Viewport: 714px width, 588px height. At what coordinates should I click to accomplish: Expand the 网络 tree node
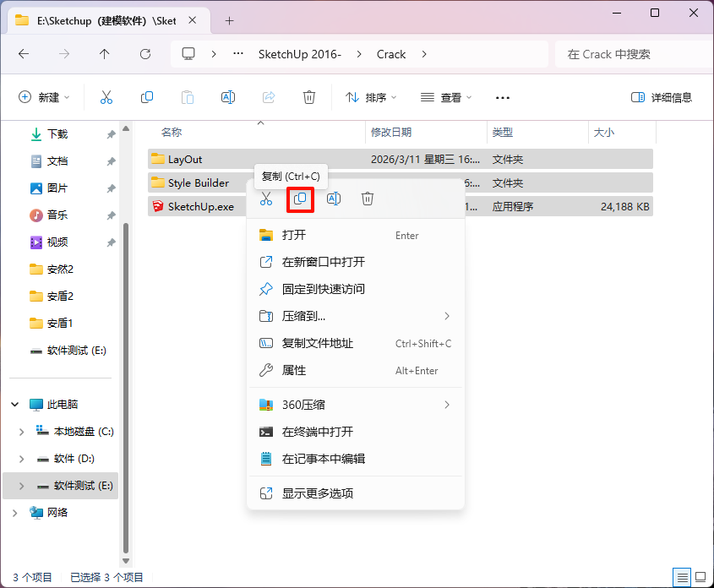click(x=15, y=513)
